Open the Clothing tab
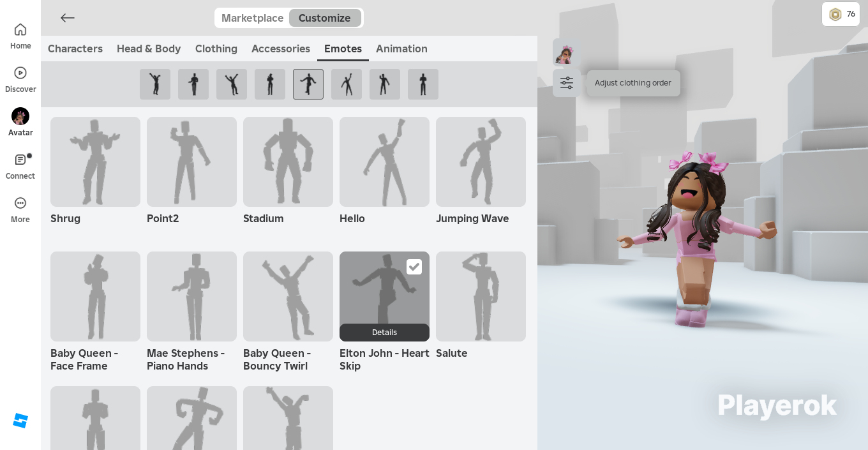This screenshot has width=868, height=450. (216, 49)
